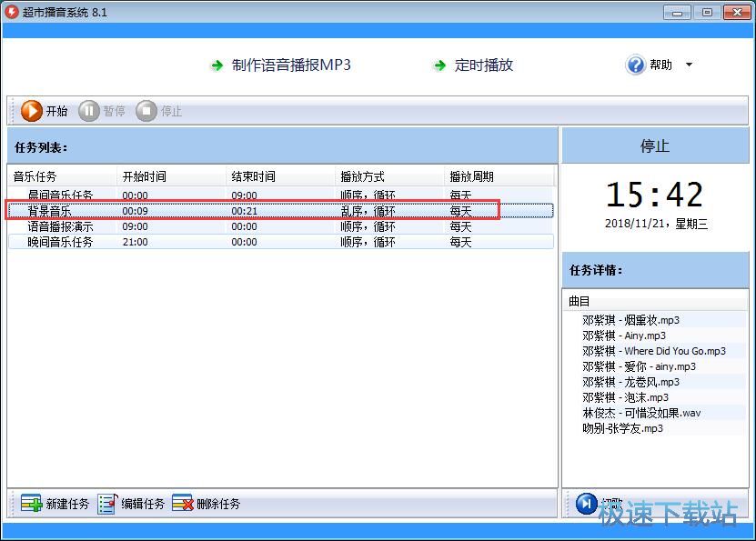
Task: Click the green arrow beside 定时播放
Action: coord(439,65)
